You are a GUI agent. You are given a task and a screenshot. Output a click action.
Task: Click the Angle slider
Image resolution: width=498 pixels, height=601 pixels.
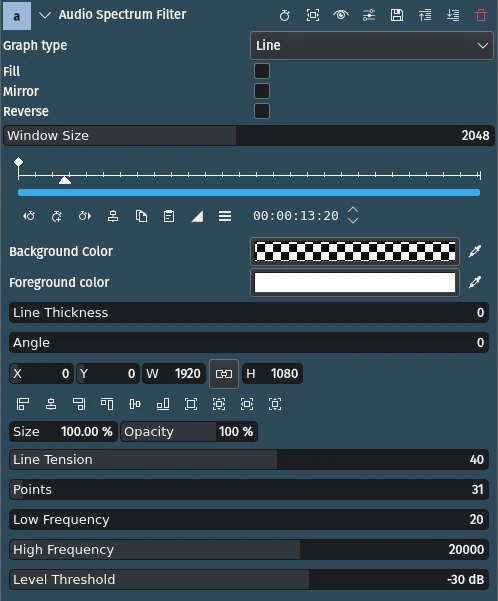249,342
